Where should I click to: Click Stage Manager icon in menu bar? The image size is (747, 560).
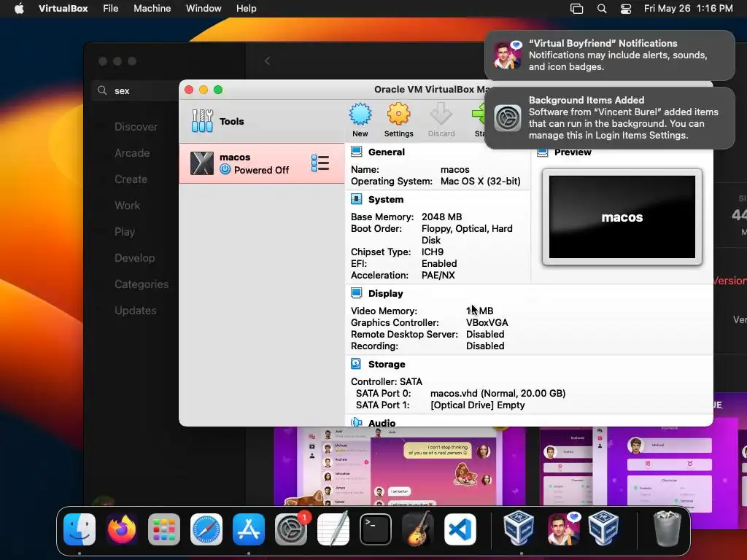[x=576, y=9]
